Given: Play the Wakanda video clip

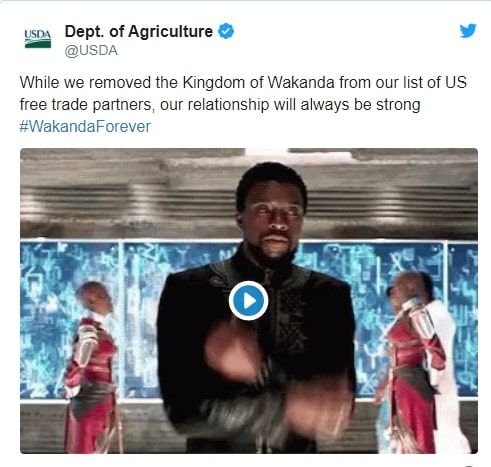Looking at the screenshot, I should 248,301.
